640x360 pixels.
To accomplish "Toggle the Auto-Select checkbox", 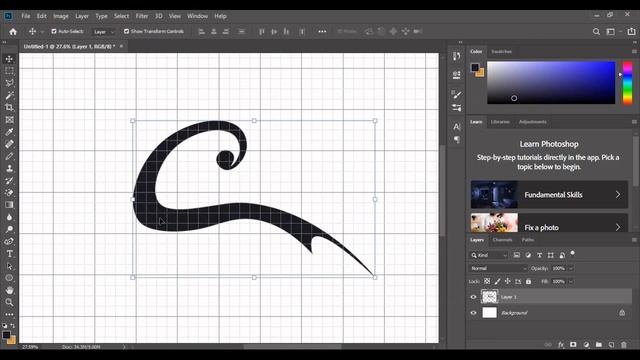I will (53, 31).
